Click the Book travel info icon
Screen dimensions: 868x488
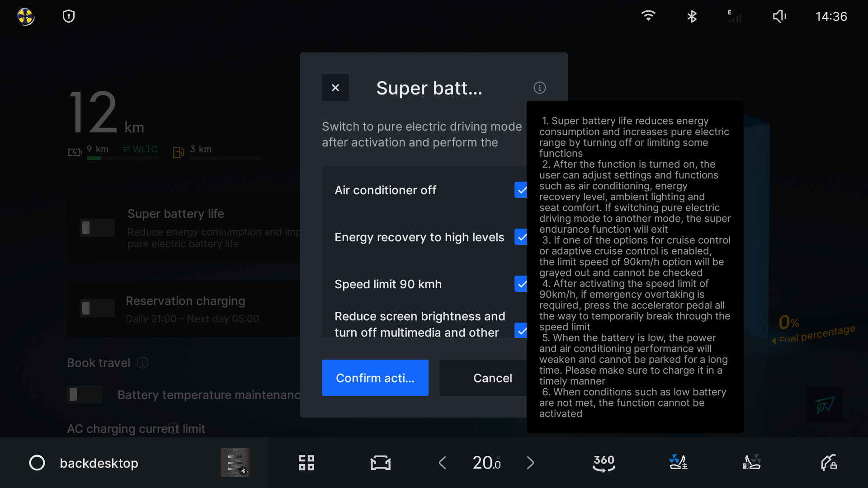click(142, 363)
